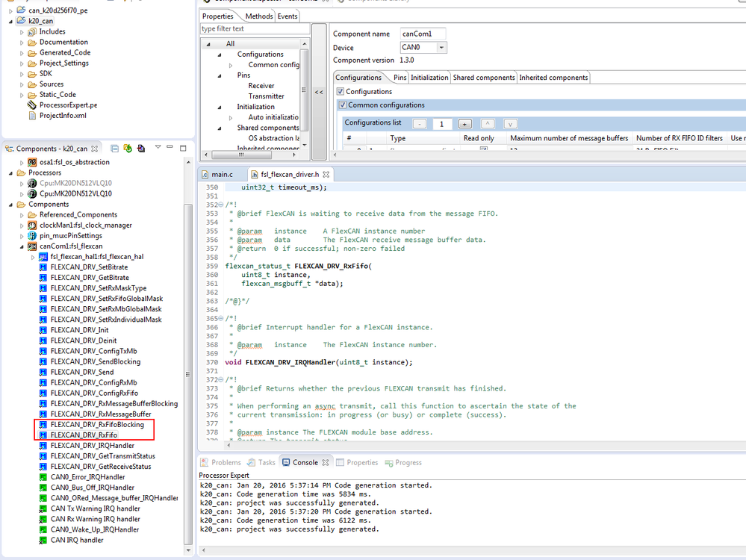Close the fsl_flexcan_driver.h editor tab
Image resolution: width=746 pixels, height=560 pixels.
click(x=326, y=175)
